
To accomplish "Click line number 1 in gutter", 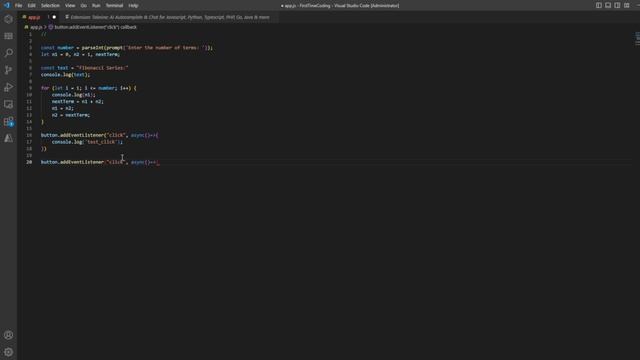I will pos(30,34).
